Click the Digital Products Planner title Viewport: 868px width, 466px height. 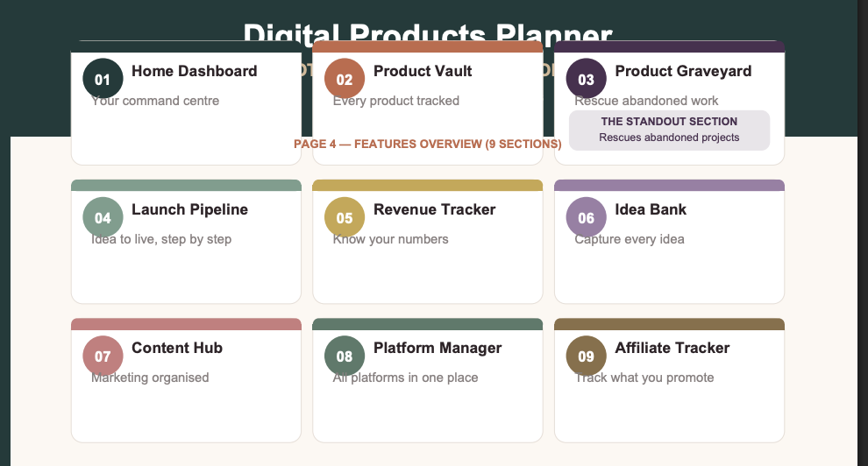click(427, 32)
